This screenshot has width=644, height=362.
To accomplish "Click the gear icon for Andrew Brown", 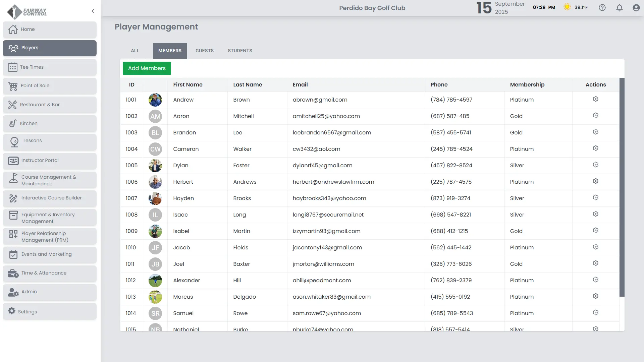I will click(x=595, y=99).
